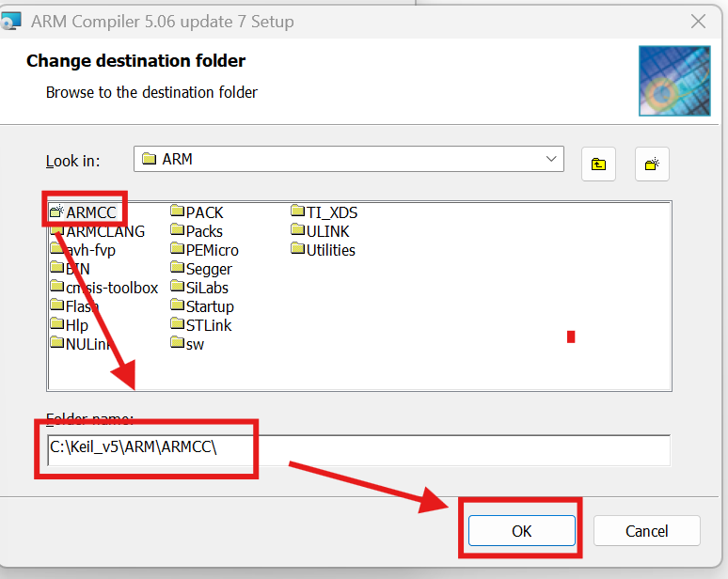Select the SiLabs folder
Screen dimensions: 728x579
tap(199, 288)
